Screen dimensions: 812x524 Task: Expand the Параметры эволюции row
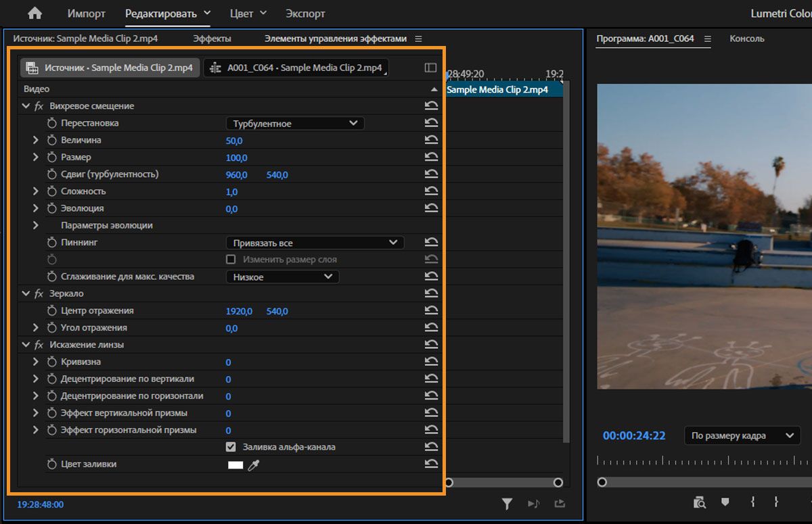pyautogui.click(x=36, y=225)
